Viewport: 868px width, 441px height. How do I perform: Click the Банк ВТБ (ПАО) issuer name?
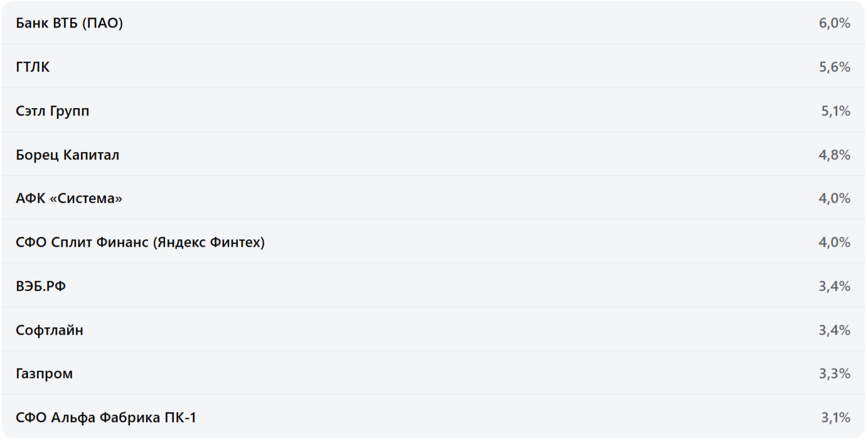tap(69, 24)
